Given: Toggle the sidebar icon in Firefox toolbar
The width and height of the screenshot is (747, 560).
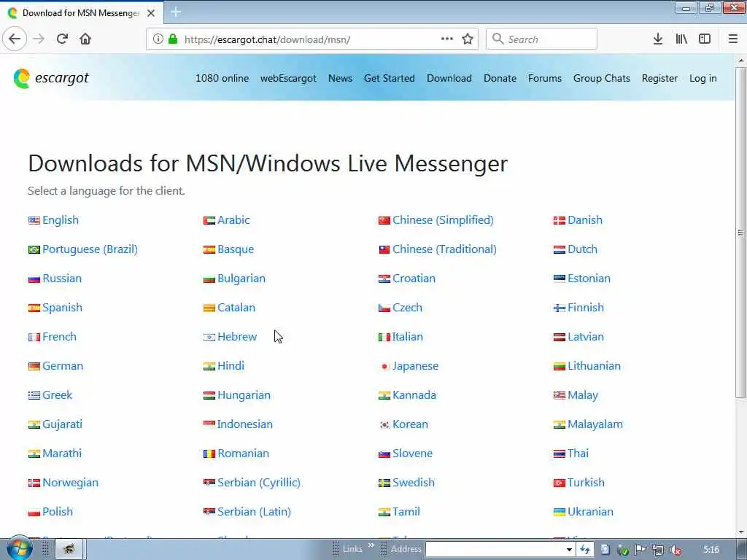Looking at the screenshot, I should click(x=705, y=39).
